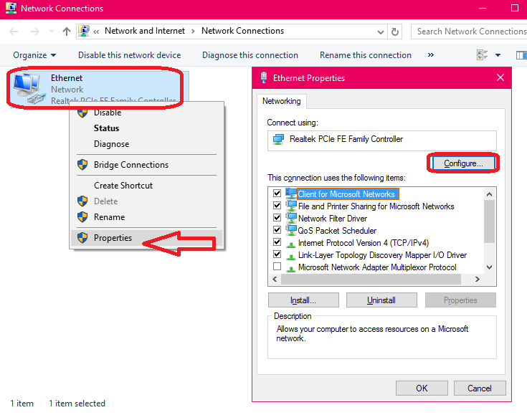Click the shield icon next to Properties

click(82, 237)
